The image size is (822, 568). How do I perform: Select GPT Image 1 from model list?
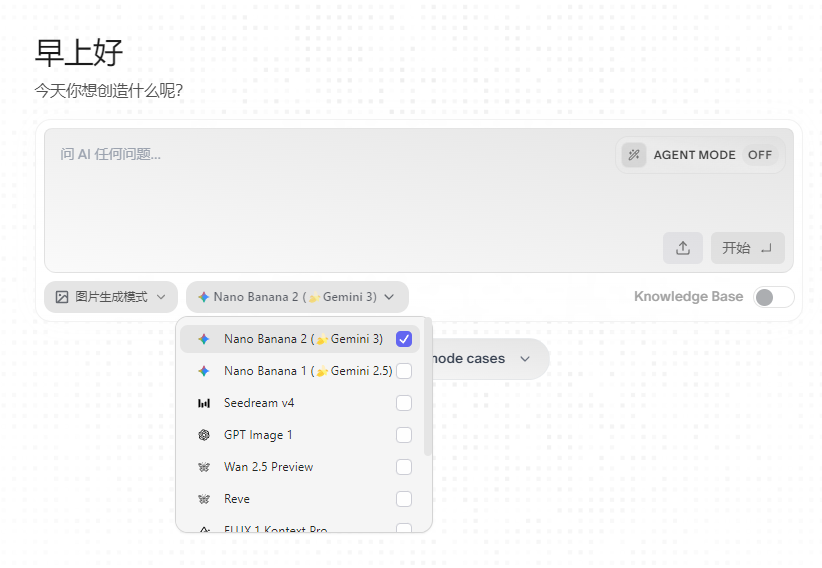pyautogui.click(x=300, y=435)
